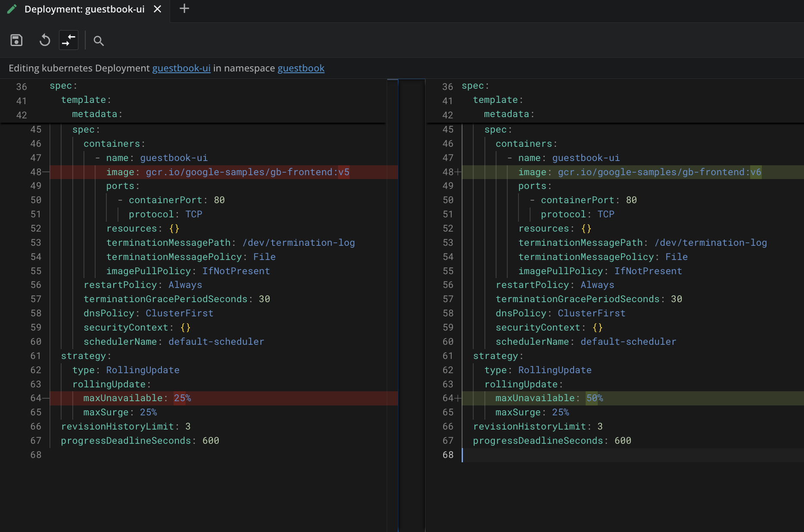Place cursor on right pane line 68
The width and height of the screenshot is (804, 532).
(x=633, y=455)
